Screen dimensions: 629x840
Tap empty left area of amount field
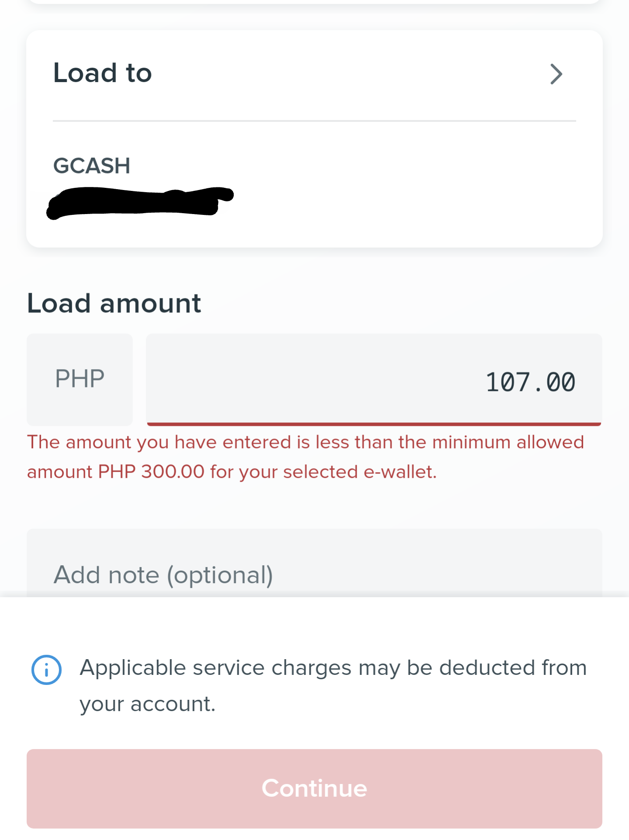[262, 379]
